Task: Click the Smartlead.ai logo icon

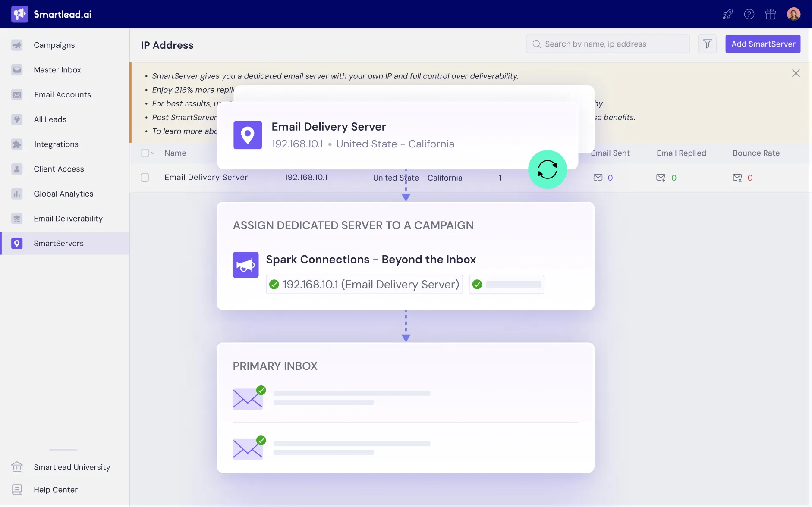Action: tap(19, 14)
